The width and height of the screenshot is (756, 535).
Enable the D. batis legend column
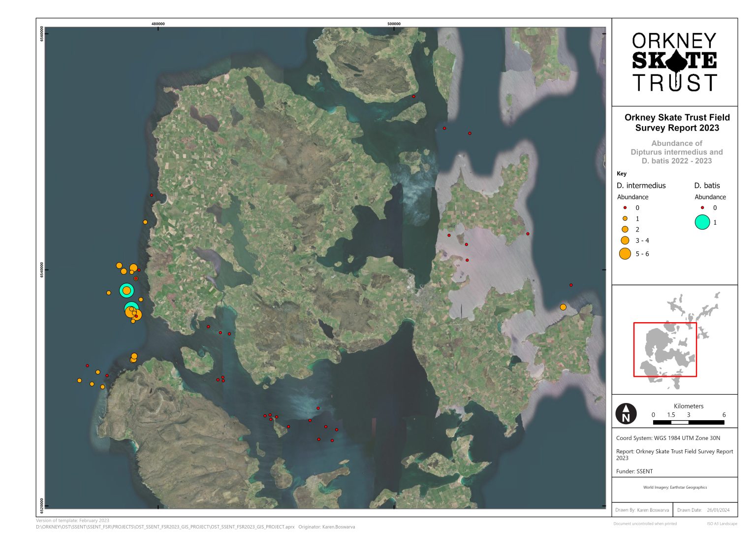(707, 186)
